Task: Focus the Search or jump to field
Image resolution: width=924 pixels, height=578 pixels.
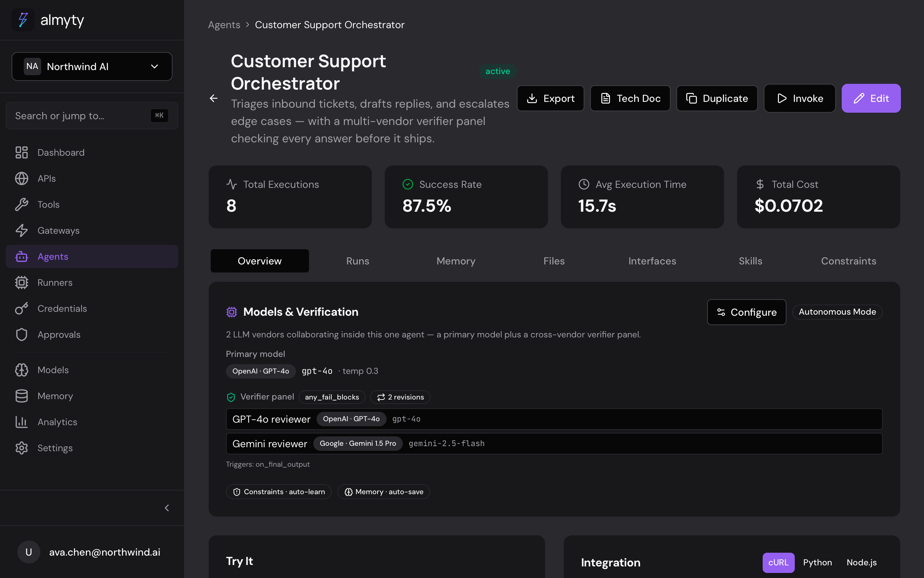Action: [92, 116]
